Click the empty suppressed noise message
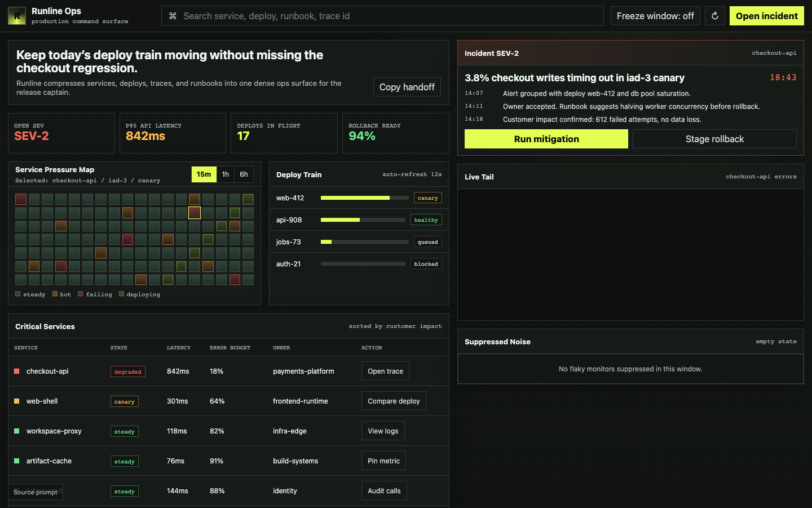Viewport: 812px width, 508px height. (630, 369)
